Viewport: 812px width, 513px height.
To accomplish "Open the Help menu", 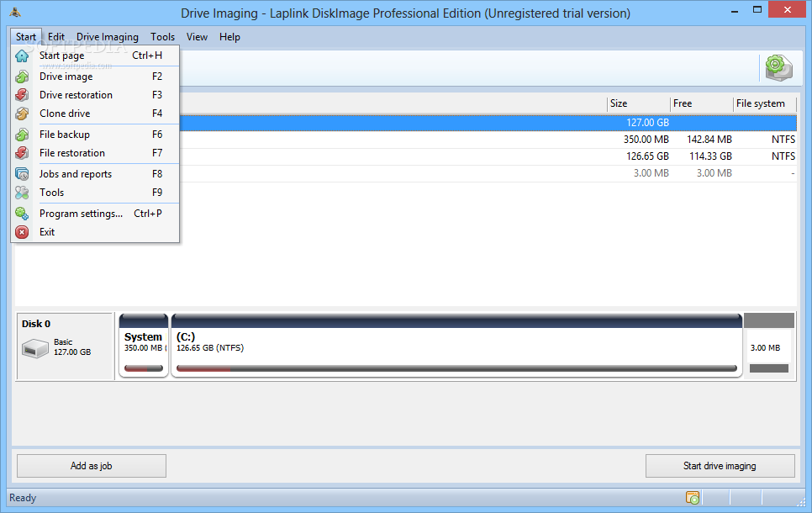I will coord(229,37).
